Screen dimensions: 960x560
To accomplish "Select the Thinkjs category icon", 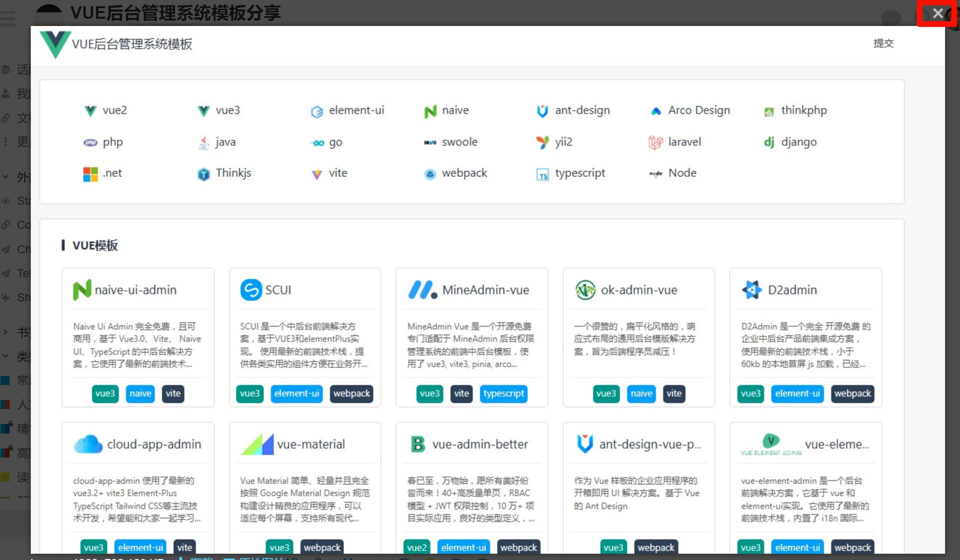I will pyautogui.click(x=203, y=174).
